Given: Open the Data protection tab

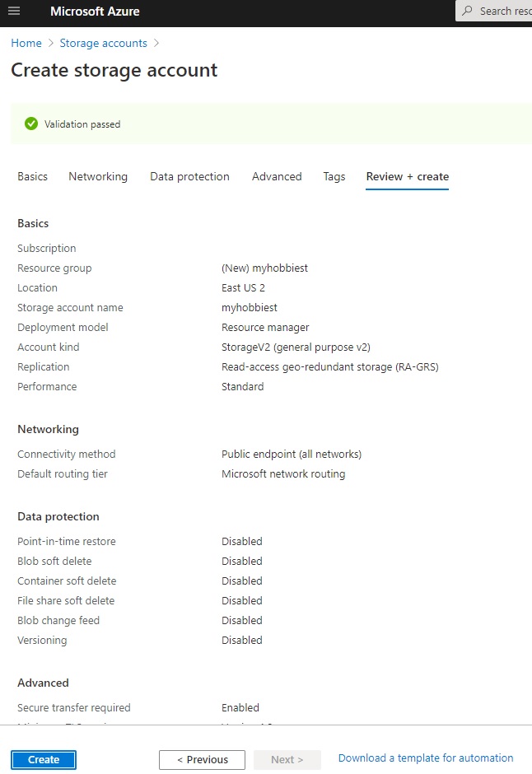Looking at the screenshot, I should 189,177.
